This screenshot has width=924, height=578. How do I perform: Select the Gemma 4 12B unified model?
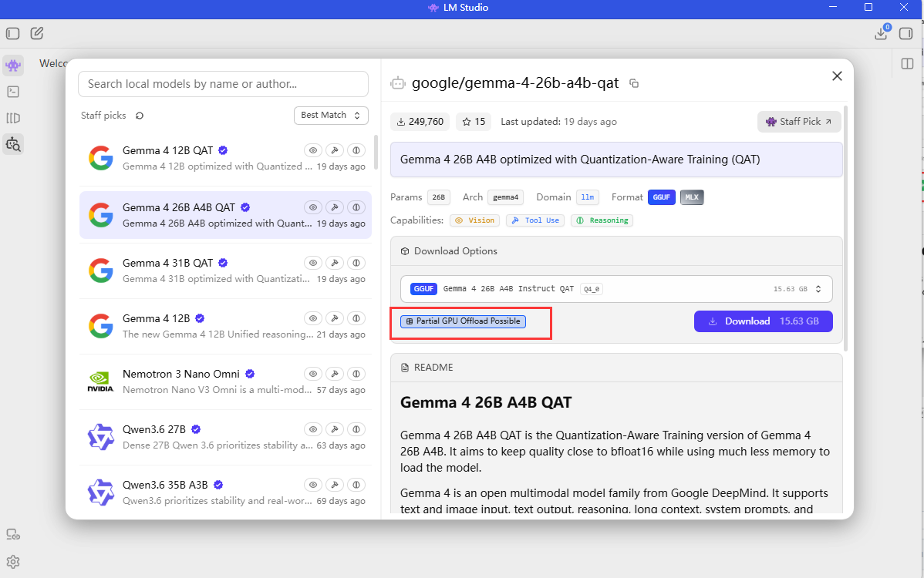(x=226, y=326)
